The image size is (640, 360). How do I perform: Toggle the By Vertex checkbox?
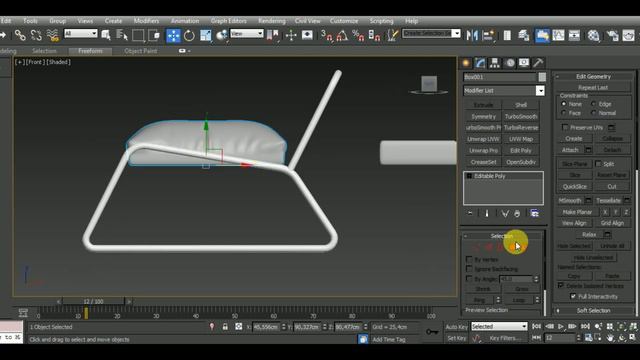[x=469, y=259]
